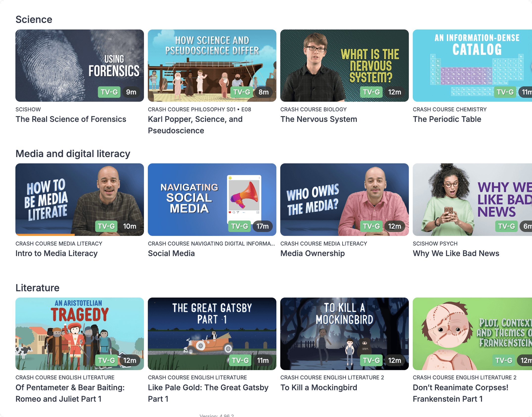Click the 'Literature' section heading
This screenshot has height=417, width=532.
point(37,288)
